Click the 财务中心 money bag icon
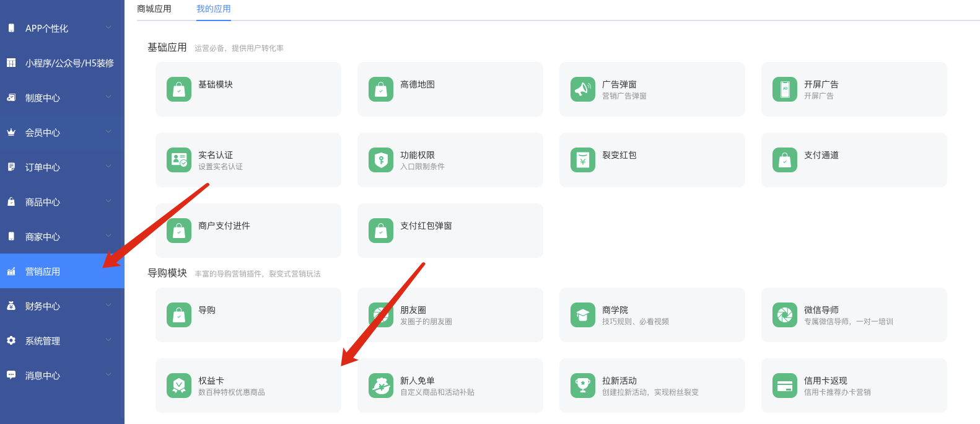The height and width of the screenshot is (424, 980). 11,306
